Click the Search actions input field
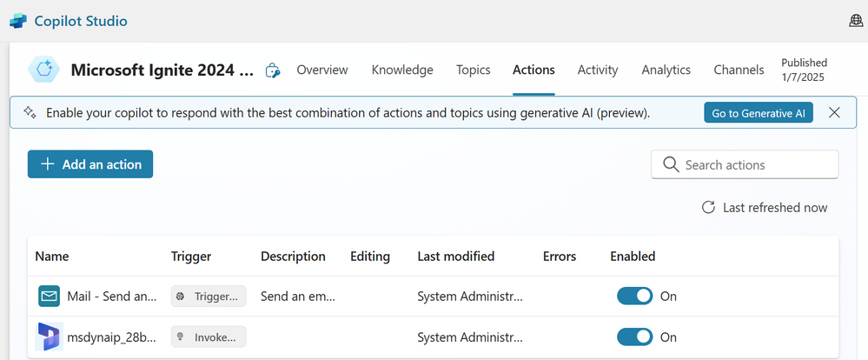Image resolution: width=868 pixels, height=360 pixels. (x=745, y=164)
